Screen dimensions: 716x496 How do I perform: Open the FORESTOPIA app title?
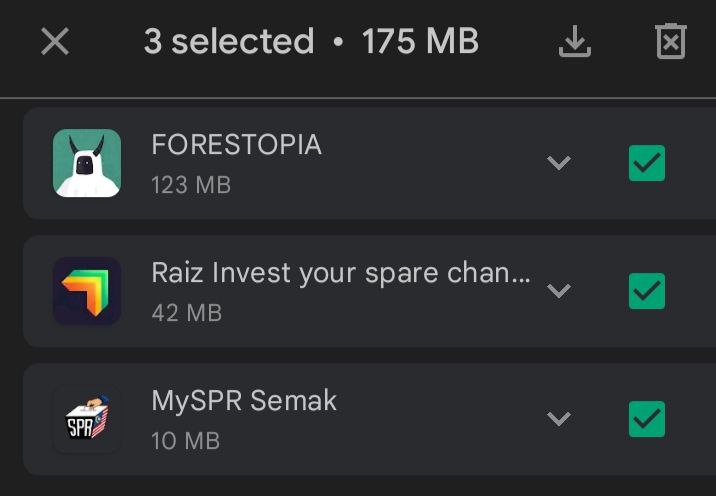click(236, 145)
